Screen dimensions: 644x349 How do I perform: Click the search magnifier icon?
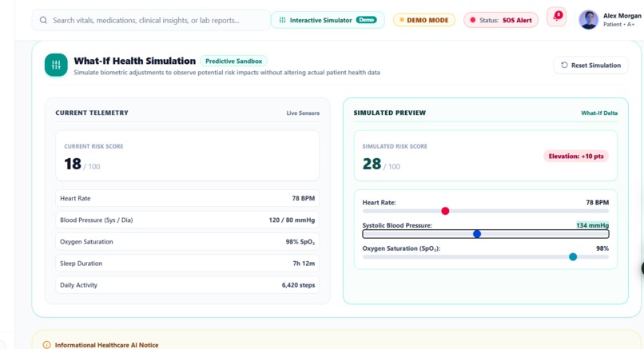pyautogui.click(x=43, y=20)
